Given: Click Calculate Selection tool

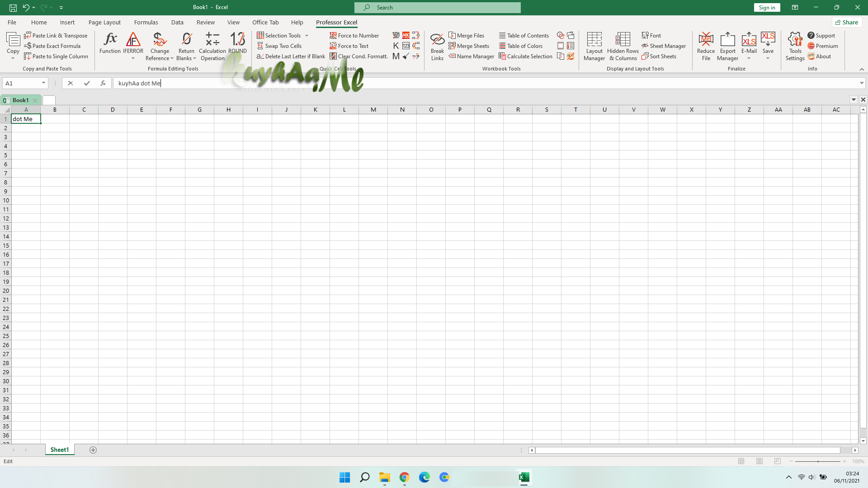Looking at the screenshot, I should coord(526,56).
